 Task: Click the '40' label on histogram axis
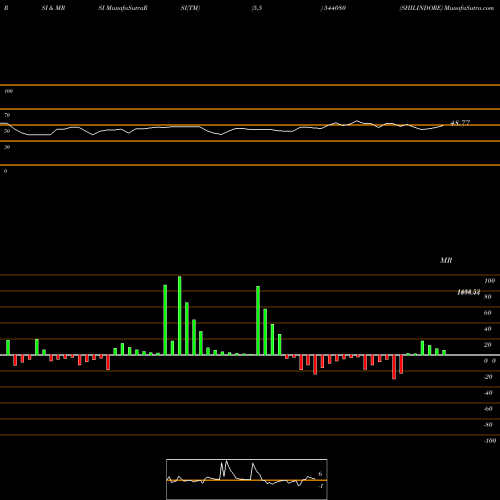[x=488, y=329]
